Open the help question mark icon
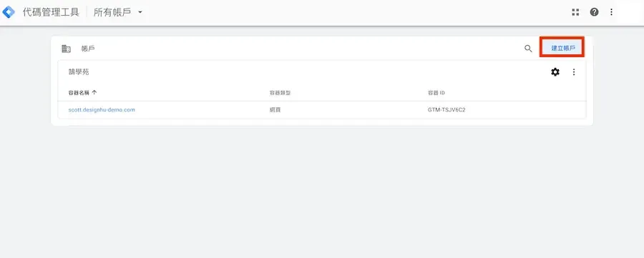The width and height of the screenshot is (644, 258). (594, 12)
